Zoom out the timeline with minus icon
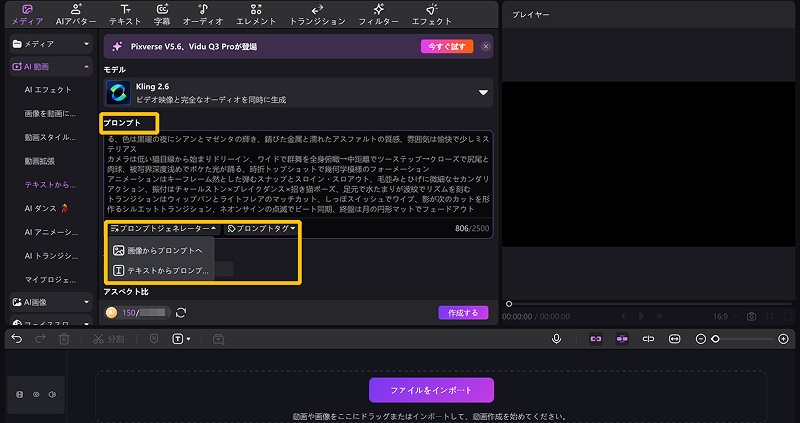800x423 pixels. [701, 339]
